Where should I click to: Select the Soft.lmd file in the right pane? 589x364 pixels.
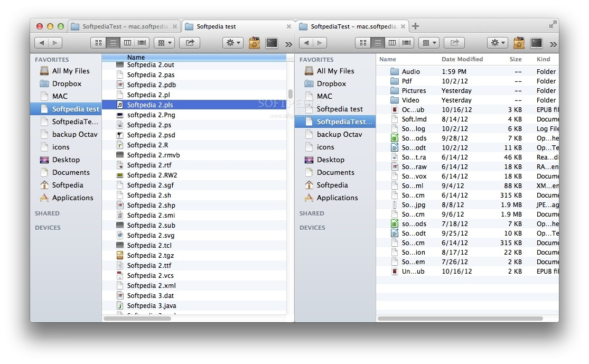tap(468, 119)
